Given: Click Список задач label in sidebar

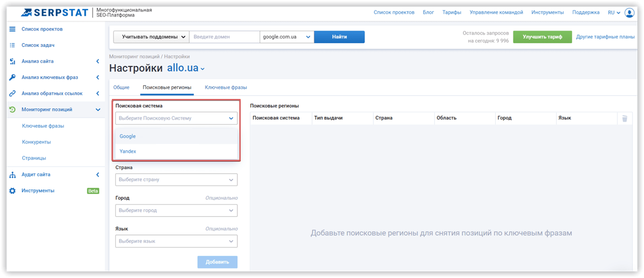Looking at the screenshot, I should click(x=38, y=45).
